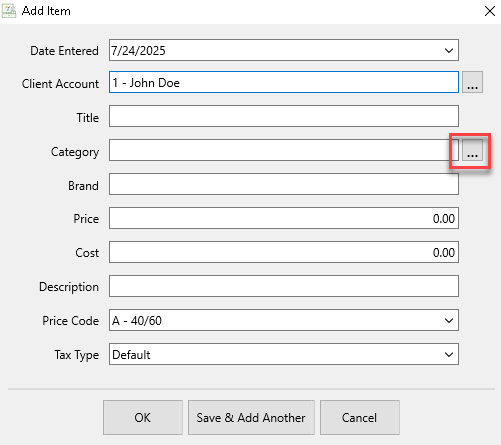Click the Cost label
This screenshot has width=501, height=445.
(87, 253)
